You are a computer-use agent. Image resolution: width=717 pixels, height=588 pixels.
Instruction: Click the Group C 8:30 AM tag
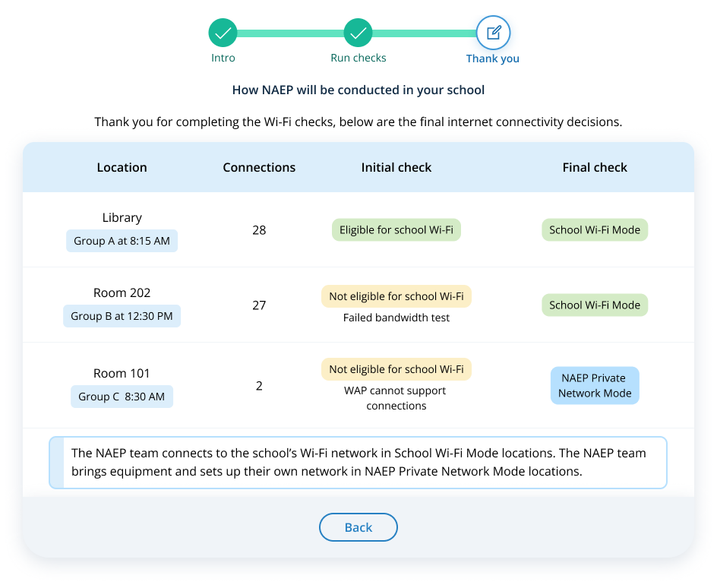(x=122, y=397)
